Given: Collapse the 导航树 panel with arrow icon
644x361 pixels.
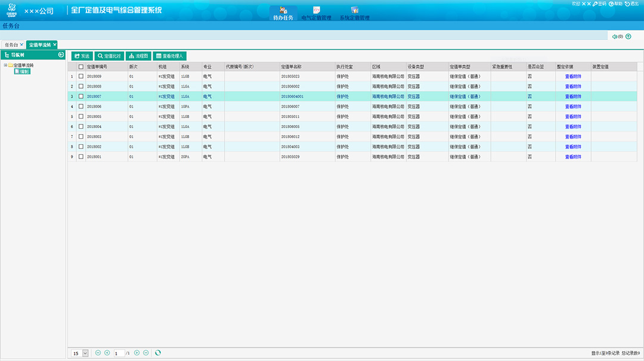Looking at the screenshot, I should 61,55.
